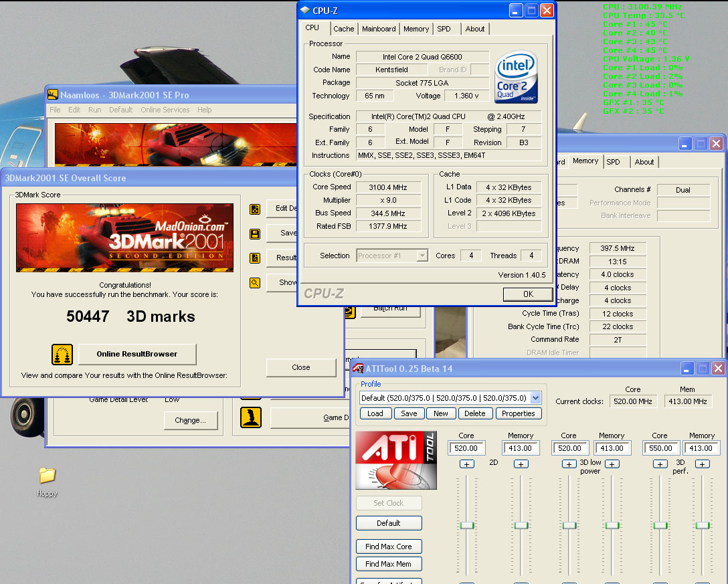Image resolution: width=728 pixels, height=584 pixels.
Task: Click New in ATITool profile section
Action: pos(440,413)
